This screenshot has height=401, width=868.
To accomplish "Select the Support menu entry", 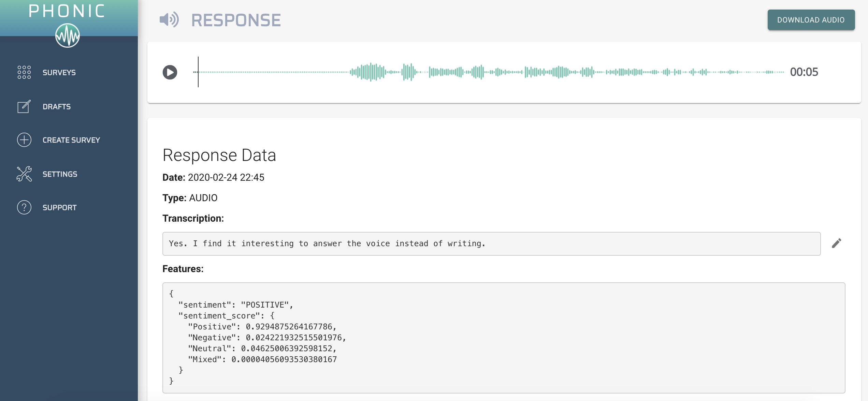I will pos(59,207).
